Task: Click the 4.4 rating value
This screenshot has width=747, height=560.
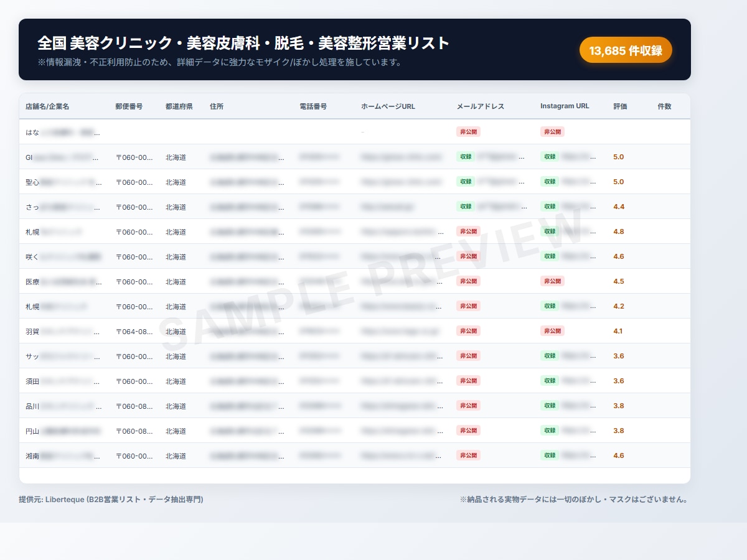Action: 619,207
